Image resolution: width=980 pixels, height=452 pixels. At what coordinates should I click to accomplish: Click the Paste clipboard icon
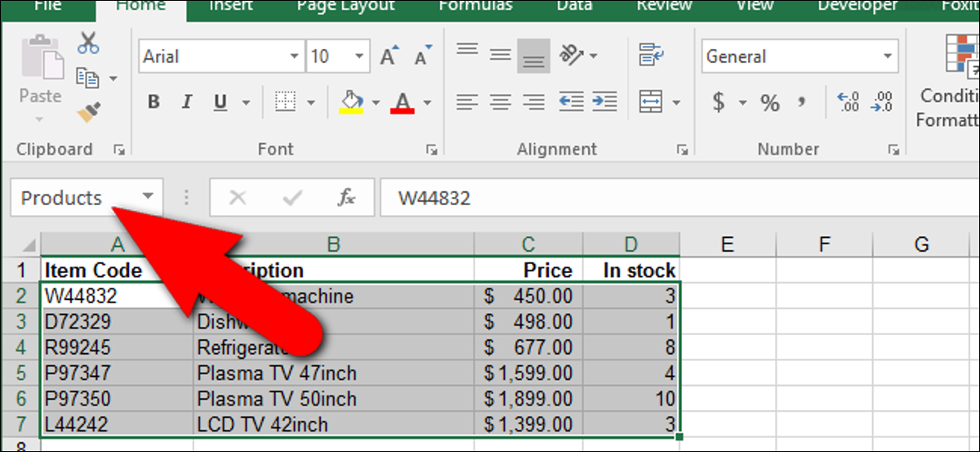click(x=40, y=57)
